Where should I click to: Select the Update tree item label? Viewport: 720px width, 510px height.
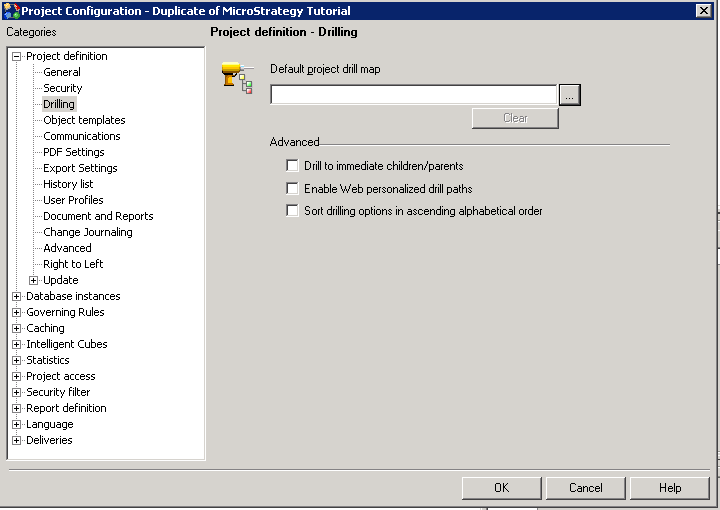click(61, 280)
